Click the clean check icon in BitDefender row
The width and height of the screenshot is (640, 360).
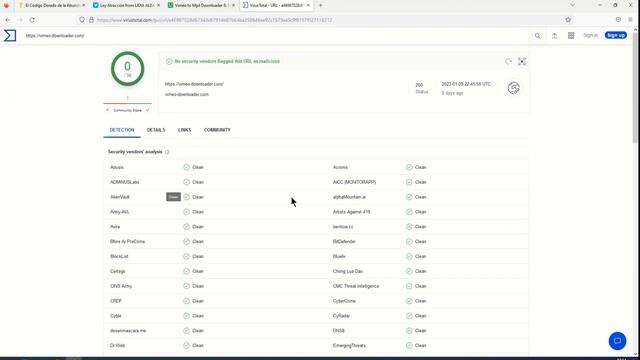click(x=409, y=242)
